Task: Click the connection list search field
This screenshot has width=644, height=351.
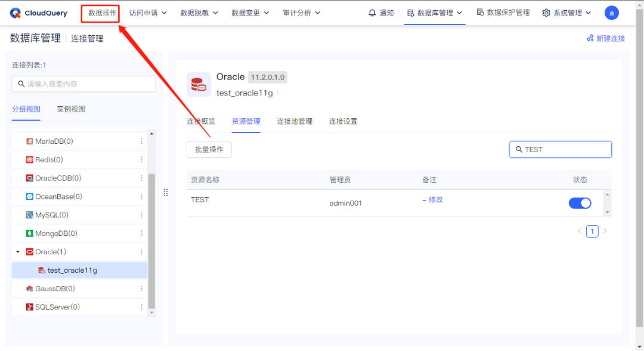Action: 83,84
